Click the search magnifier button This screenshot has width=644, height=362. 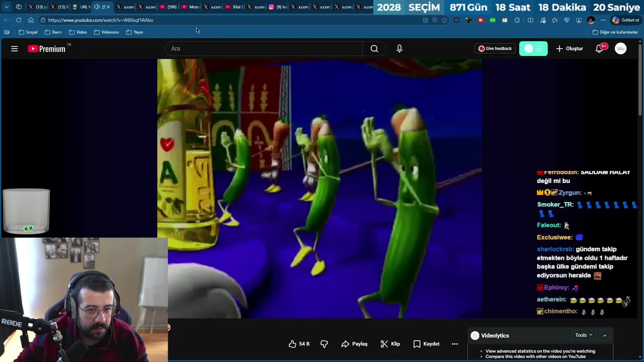tap(374, 49)
